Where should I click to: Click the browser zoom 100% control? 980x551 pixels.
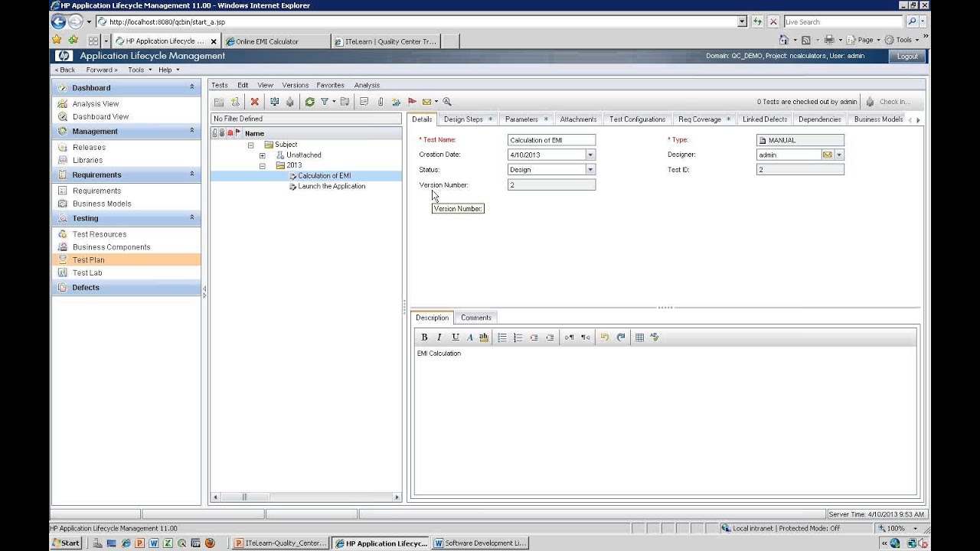tap(897, 528)
